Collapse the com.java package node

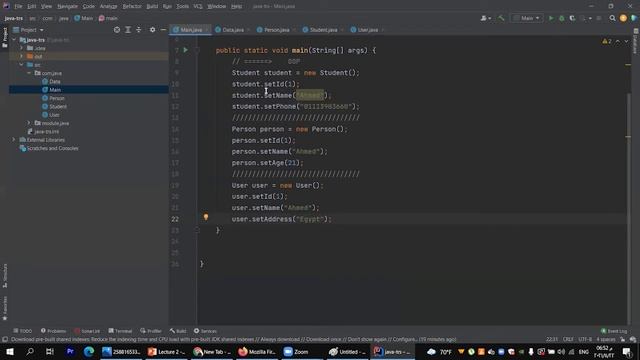29,73
